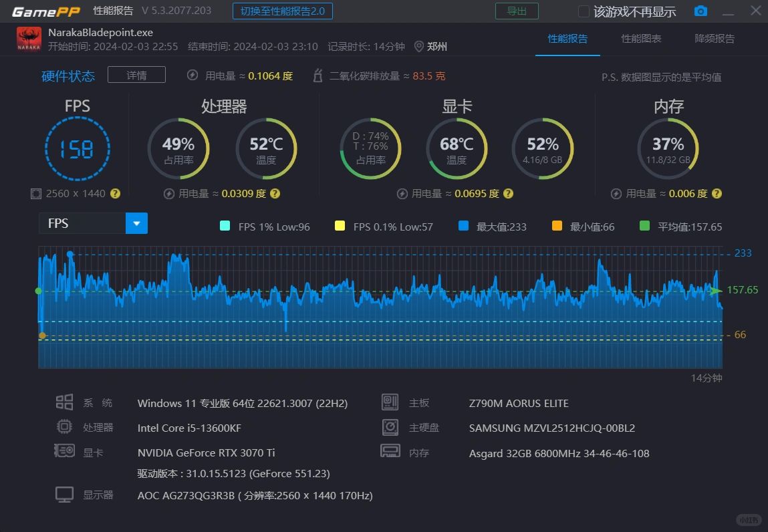Screen dimensions: 768x532
Task: Select the NVIDIA GeForce RTX 3070 Ti text
Action: coord(207,452)
